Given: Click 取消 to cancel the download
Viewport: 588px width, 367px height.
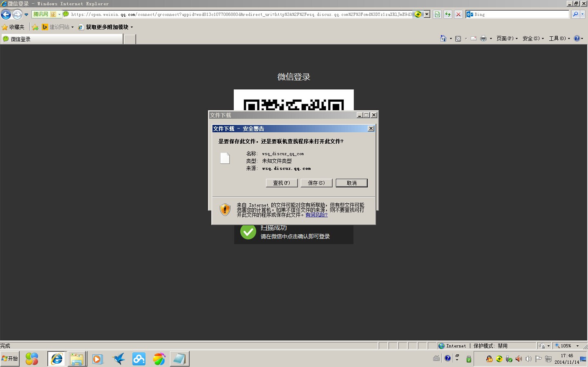Looking at the screenshot, I should [x=351, y=183].
